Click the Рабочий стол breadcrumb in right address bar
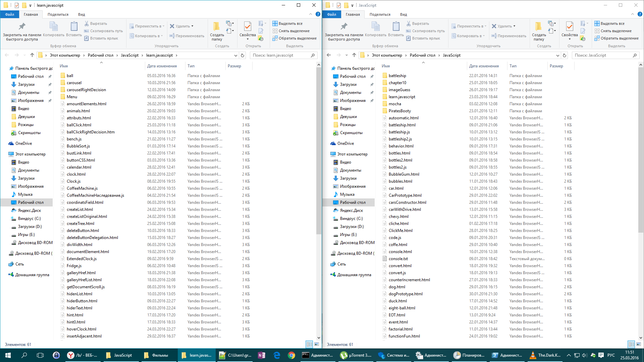The width and height of the screenshot is (644, 362). pyautogui.click(x=422, y=55)
